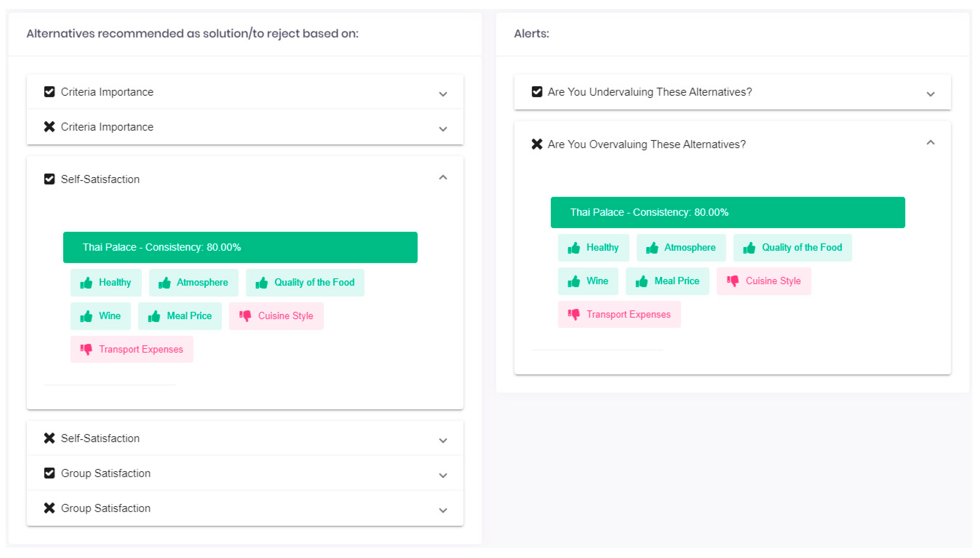Collapse the Overvaluing These Alternatives chevron
The image size is (980, 558).
click(930, 143)
